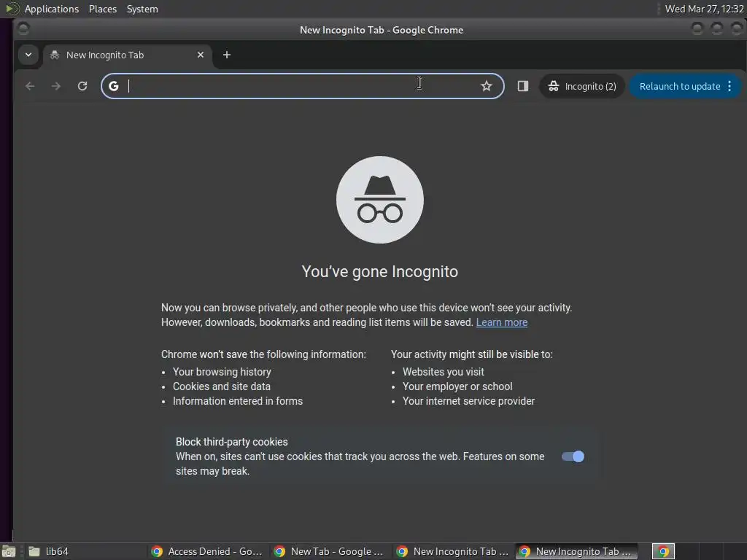This screenshot has width=747, height=560.
Task: Open the Chrome three-dot menu
Action: pos(729,86)
